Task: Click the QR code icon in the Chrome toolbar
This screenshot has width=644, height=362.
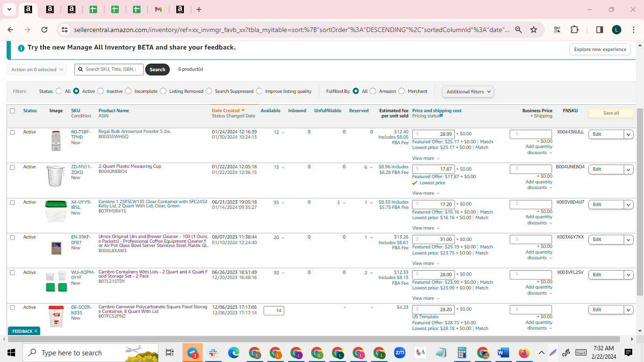Action: 557,30
